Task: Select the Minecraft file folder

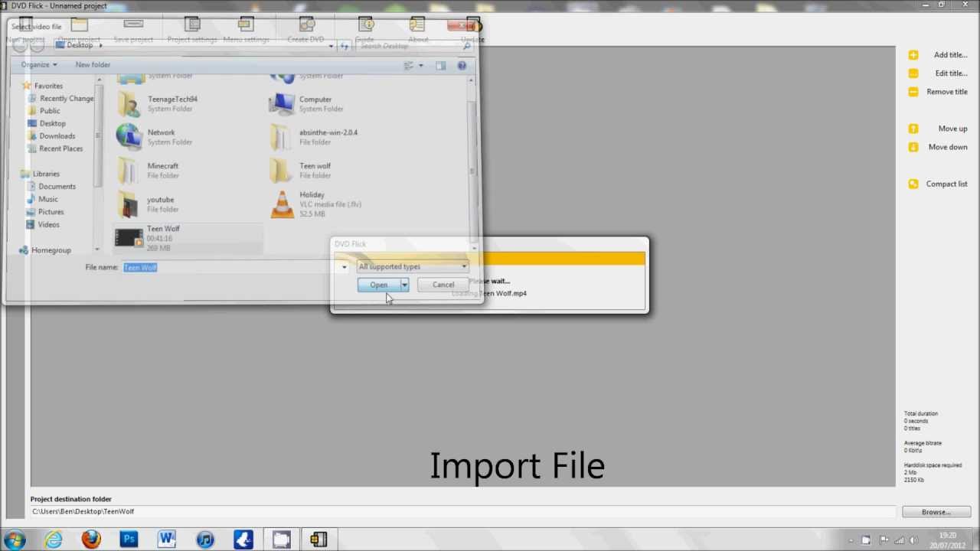Action: coord(147,171)
